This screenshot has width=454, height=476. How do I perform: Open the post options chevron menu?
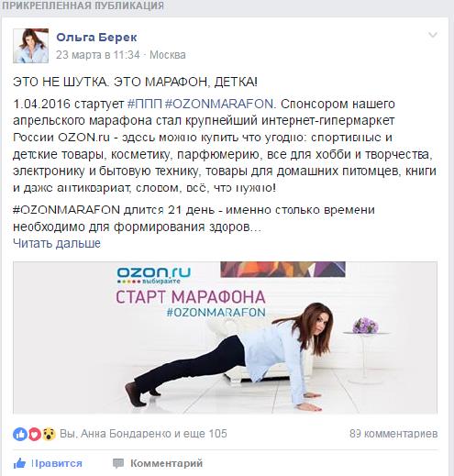pyautogui.click(x=433, y=35)
